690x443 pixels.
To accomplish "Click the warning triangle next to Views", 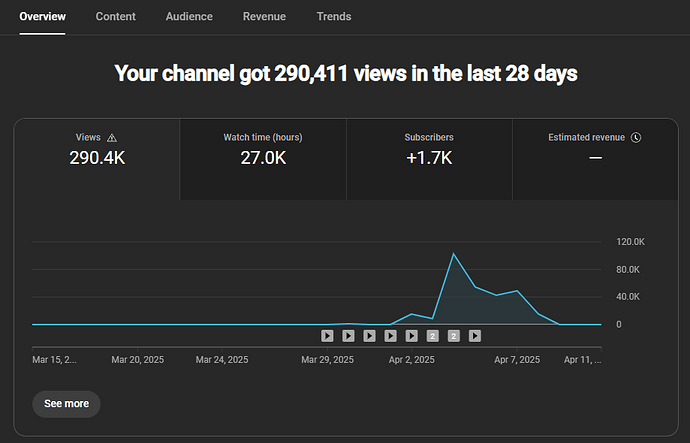I will [112, 138].
